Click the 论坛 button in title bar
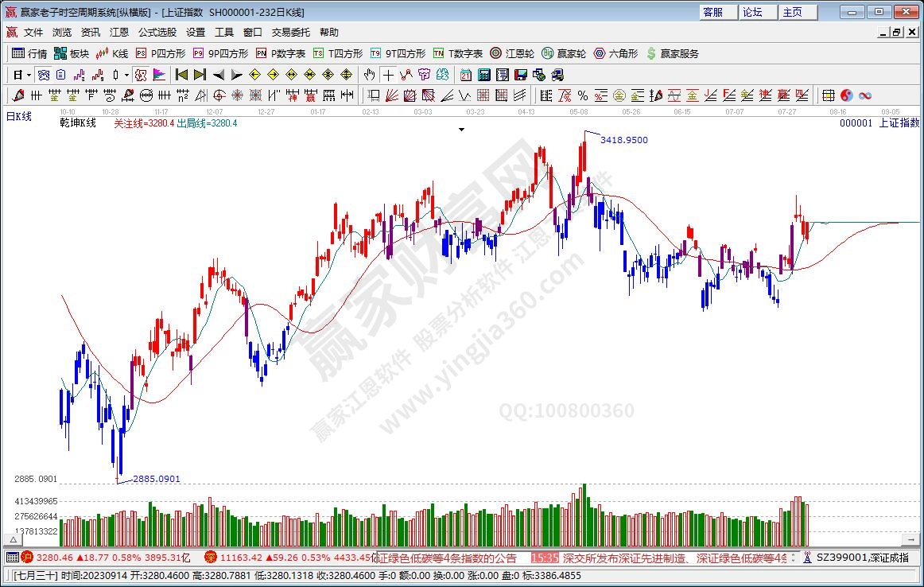 coord(752,12)
